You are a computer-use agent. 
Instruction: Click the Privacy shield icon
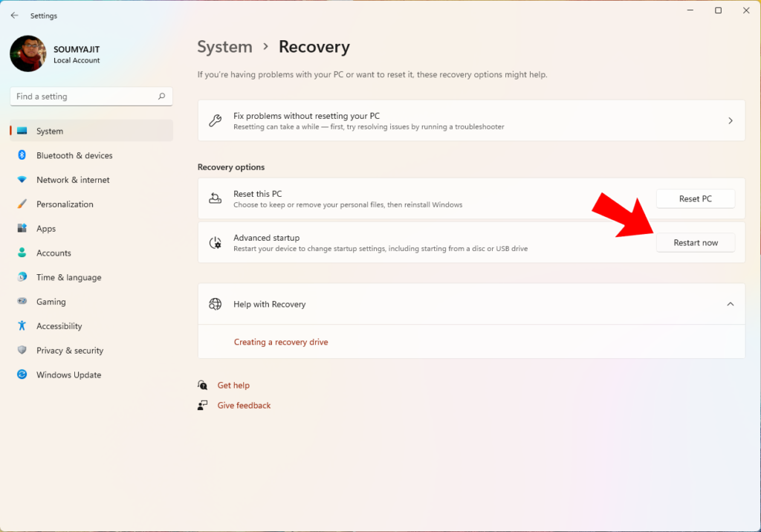tap(22, 349)
